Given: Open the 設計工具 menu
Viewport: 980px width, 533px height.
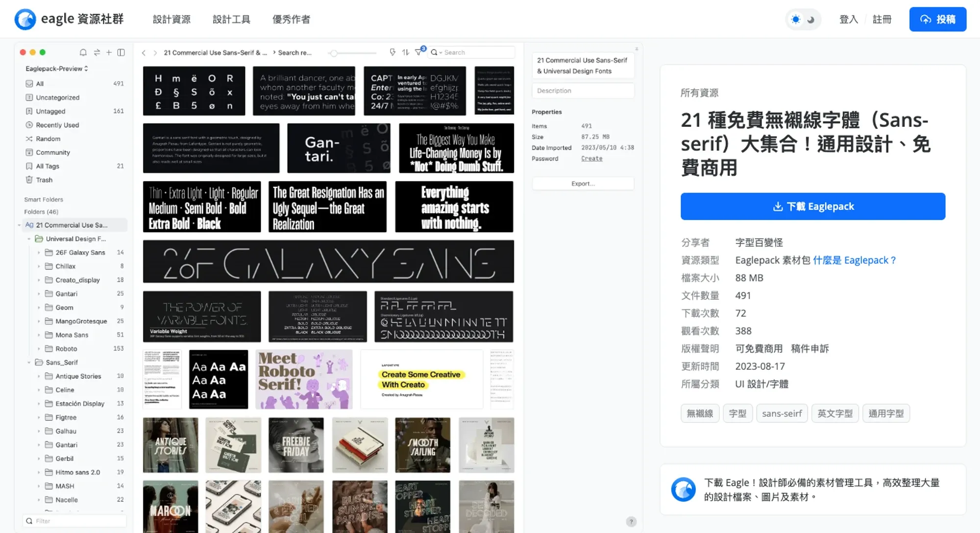Looking at the screenshot, I should click(x=231, y=20).
